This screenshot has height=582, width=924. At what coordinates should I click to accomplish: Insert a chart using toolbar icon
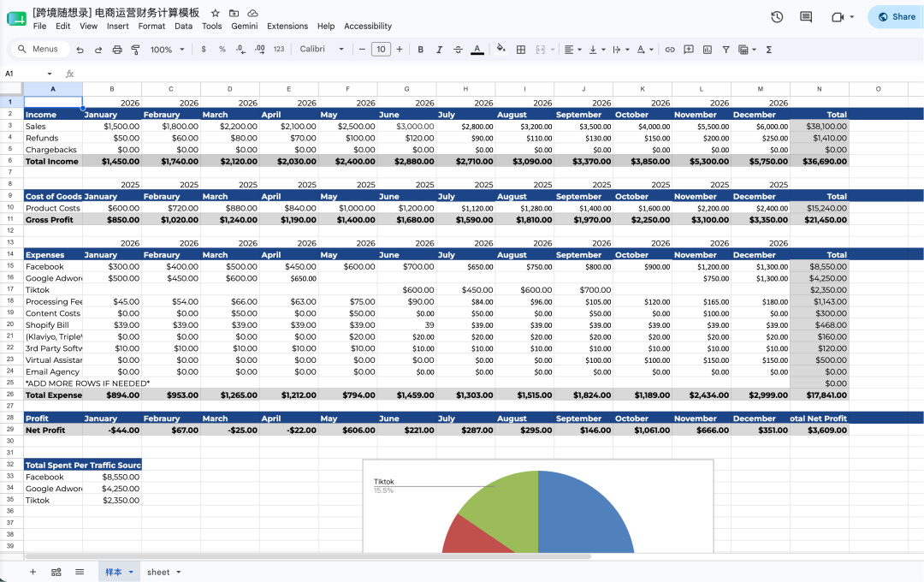[x=708, y=50]
